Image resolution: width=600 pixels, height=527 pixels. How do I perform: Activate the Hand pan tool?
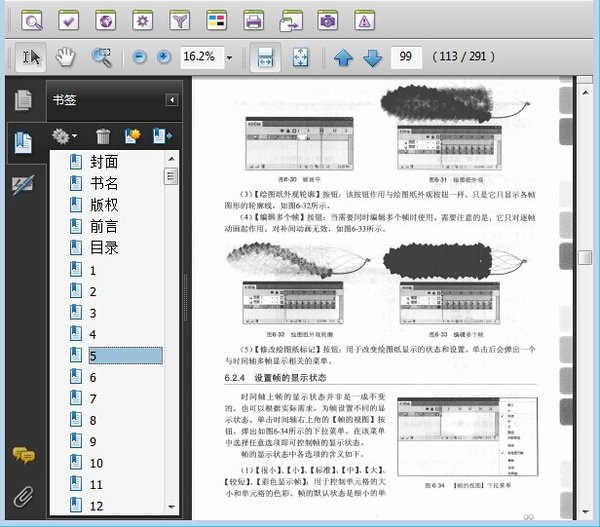pos(66,57)
